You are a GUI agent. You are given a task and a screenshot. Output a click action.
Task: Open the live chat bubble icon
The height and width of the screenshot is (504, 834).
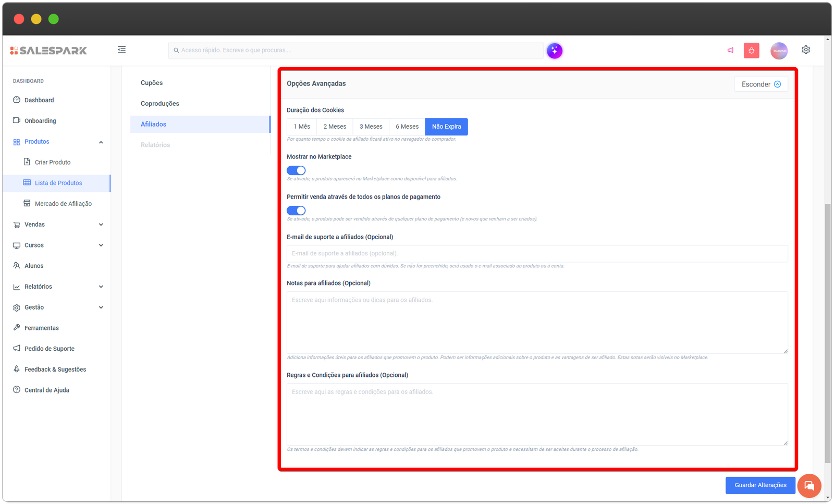tap(809, 486)
